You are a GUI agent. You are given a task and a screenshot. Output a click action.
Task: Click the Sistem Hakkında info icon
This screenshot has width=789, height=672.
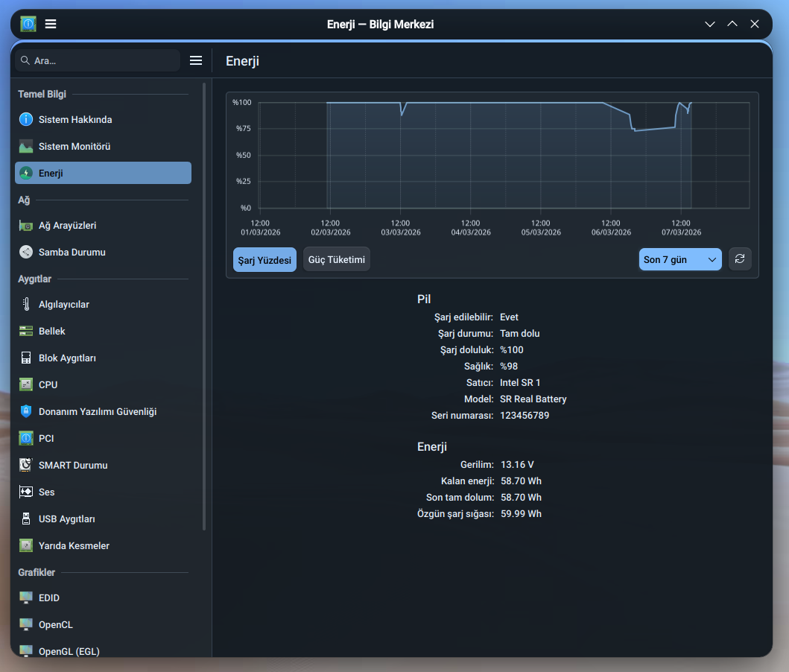[x=26, y=119]
